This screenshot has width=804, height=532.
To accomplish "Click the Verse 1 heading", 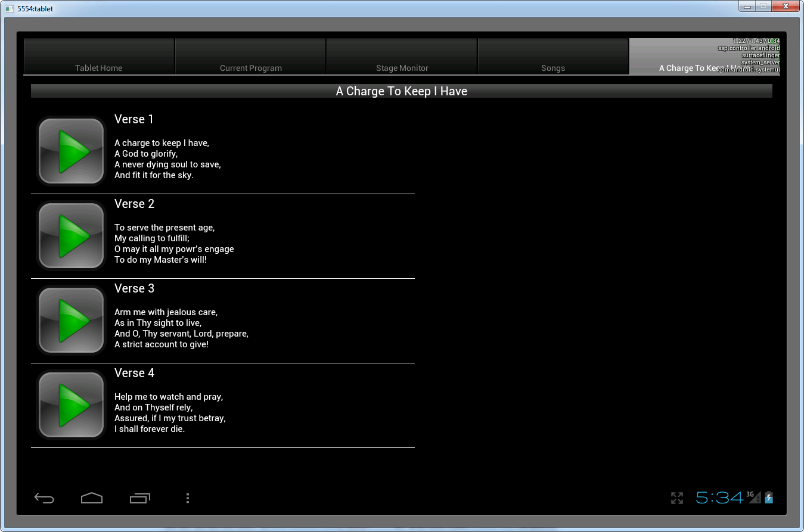I will pyautogui.click(x=134, y=119).
